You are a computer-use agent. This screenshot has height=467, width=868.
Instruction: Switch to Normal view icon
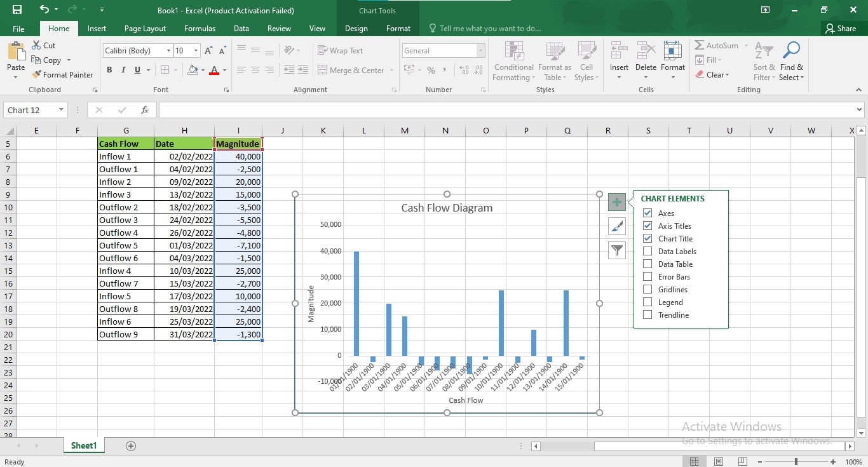click(695, 461)
